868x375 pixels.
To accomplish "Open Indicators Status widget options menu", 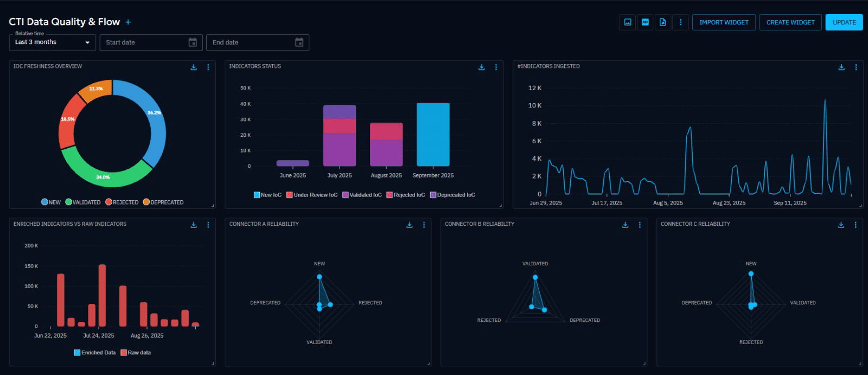I will 496,67.
